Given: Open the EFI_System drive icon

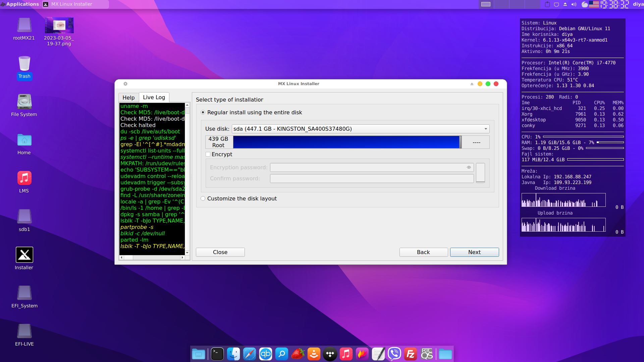Looking at the screenshot, I should (24, 293).
